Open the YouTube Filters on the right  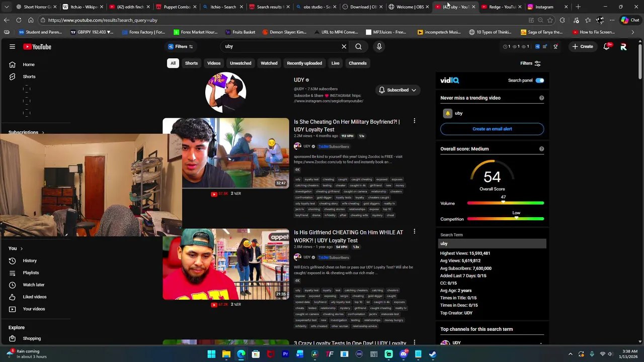(x=530, y=63)
